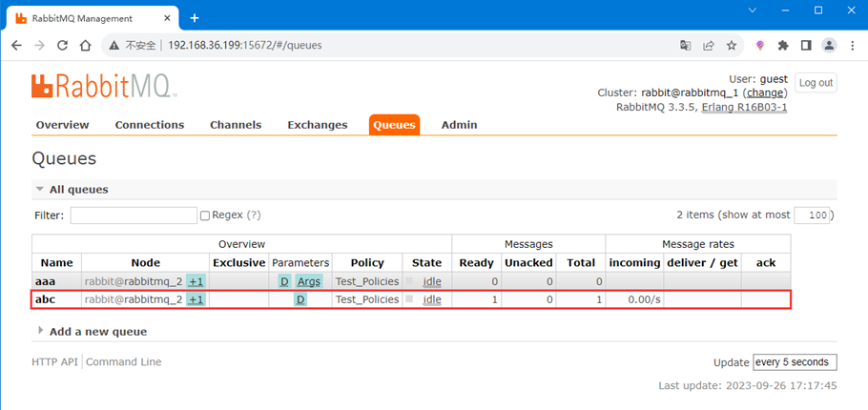Open the abc queue
The width and height of the screenshot is (868, 410).
coord(45,299)
